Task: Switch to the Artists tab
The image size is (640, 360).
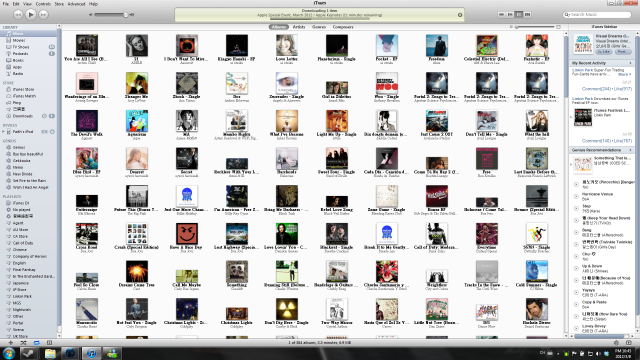Action: 299,27
